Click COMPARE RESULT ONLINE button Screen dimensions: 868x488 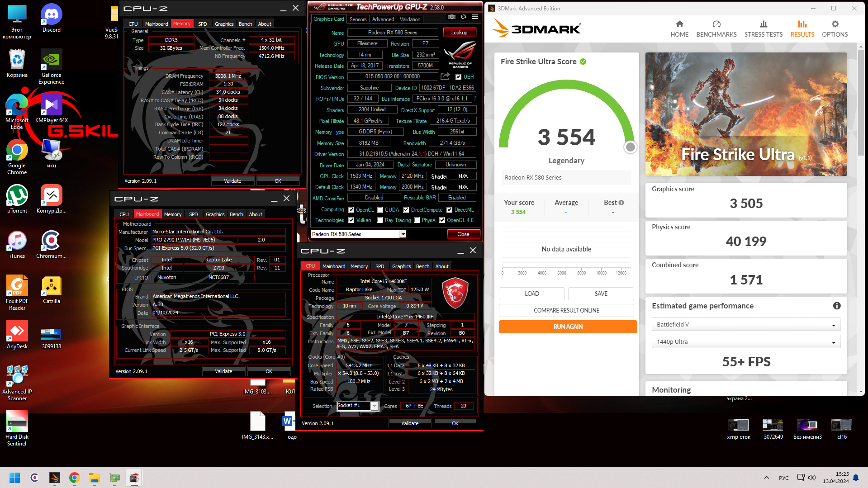[566, 310]
